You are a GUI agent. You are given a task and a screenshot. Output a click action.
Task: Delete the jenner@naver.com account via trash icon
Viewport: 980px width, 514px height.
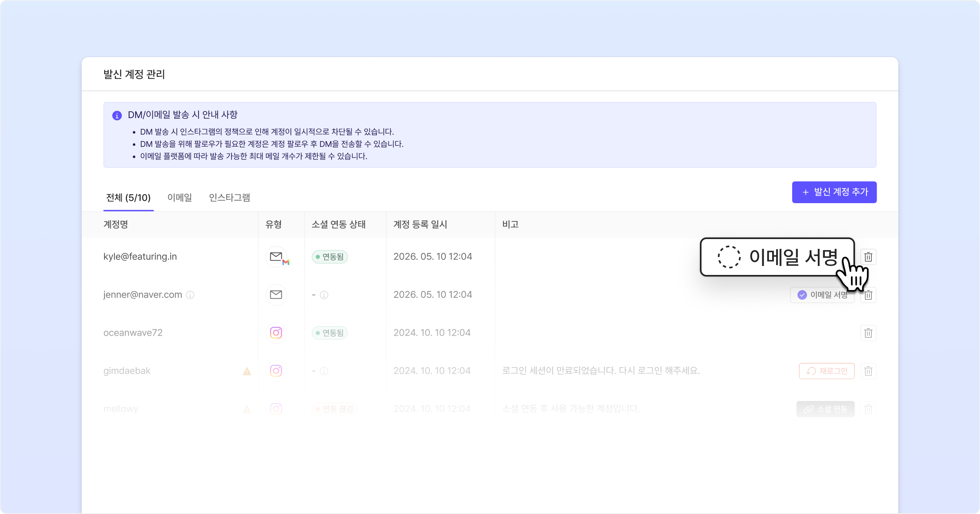click(x=869, y=295)
